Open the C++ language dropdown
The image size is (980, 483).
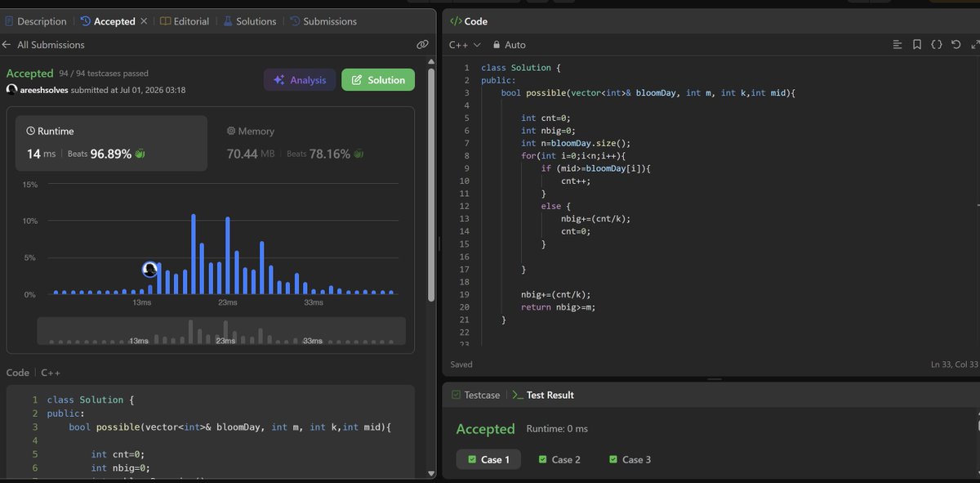click(x=465, y=45)
